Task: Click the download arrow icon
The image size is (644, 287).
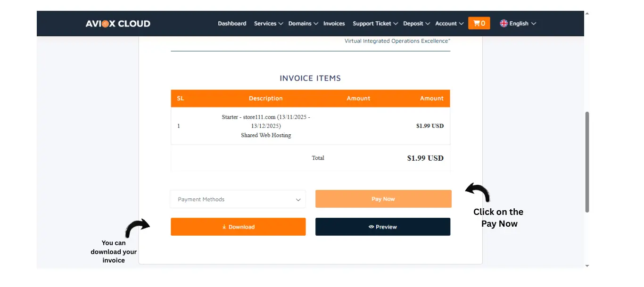Action: [x=224, y=227]
